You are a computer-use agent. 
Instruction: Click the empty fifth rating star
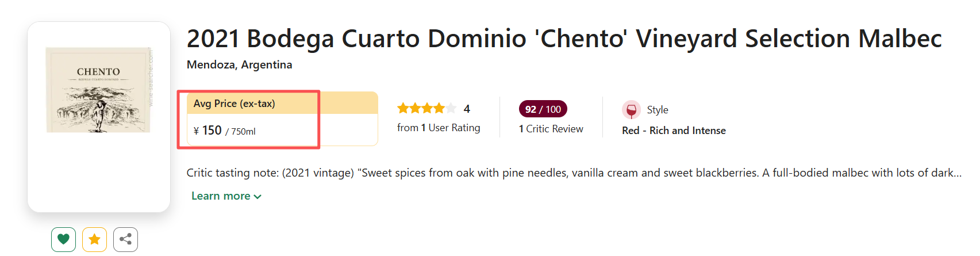[451, 108]
